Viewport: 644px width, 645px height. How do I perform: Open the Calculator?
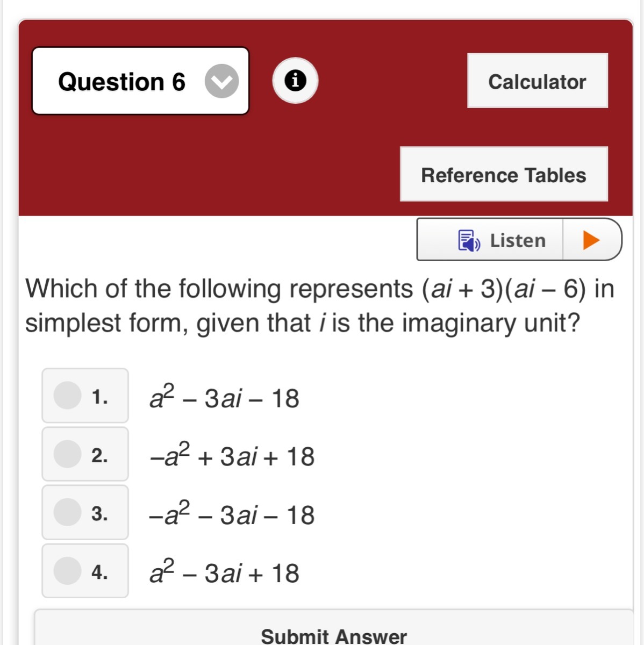coord(537,81)
